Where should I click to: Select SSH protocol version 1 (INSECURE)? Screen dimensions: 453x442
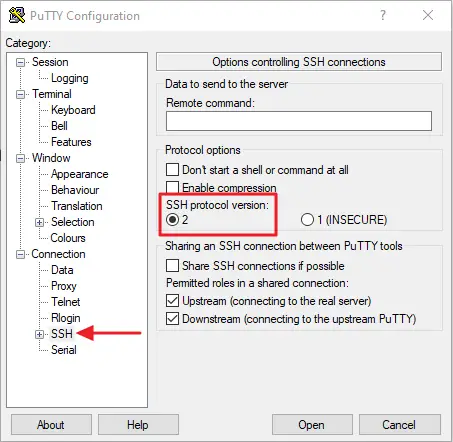pos(307,220)
